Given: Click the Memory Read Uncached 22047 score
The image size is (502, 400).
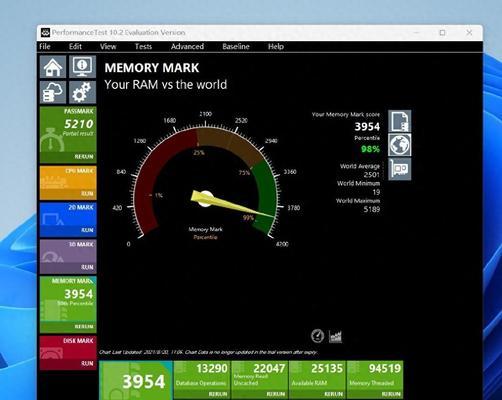Looking at the screenshot, I should tap(269, 368).
